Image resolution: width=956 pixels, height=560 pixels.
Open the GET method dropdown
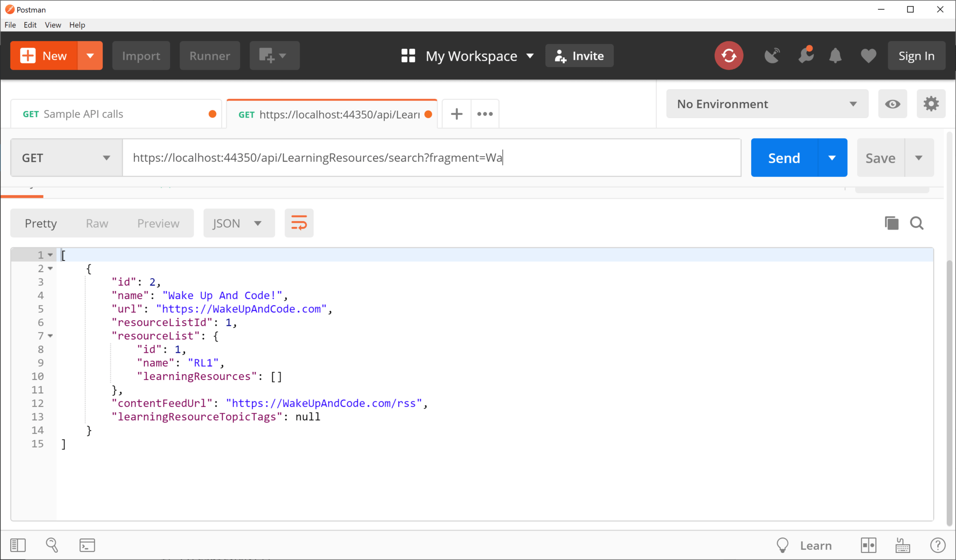click(65, 158)
